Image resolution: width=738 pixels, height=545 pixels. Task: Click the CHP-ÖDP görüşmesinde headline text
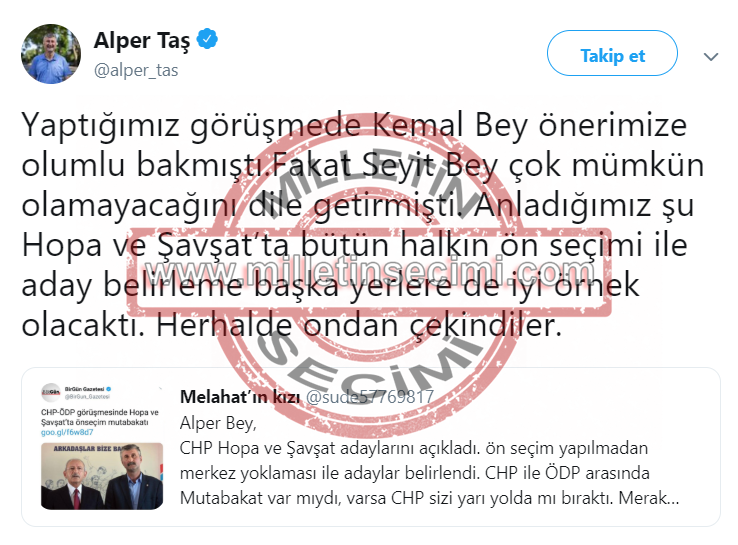coord(100,417)
